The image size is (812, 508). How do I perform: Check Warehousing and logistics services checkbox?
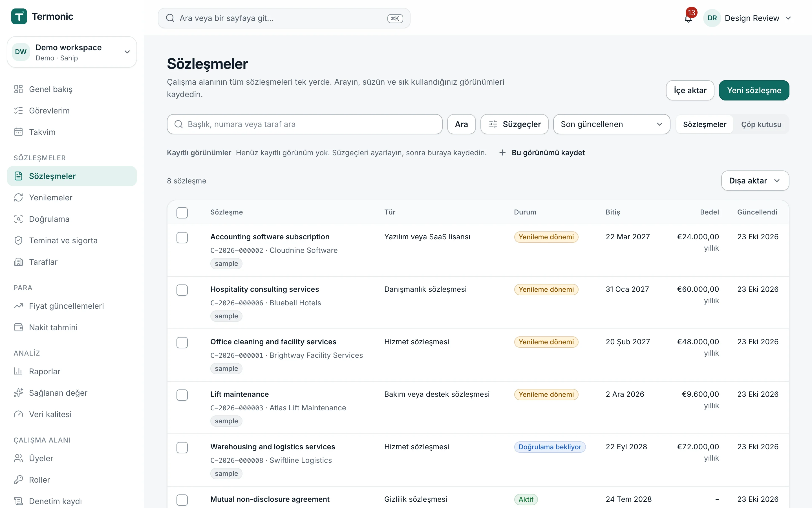pos(182,448)
